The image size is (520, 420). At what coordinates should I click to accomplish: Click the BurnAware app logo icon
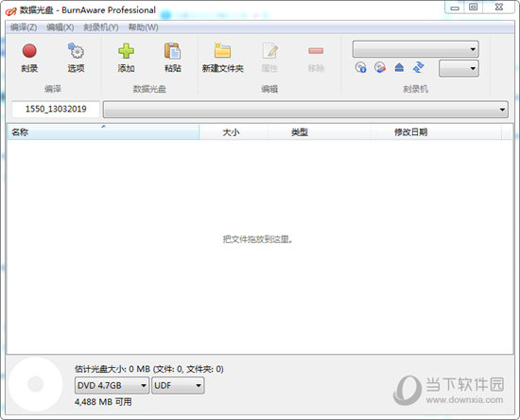(10, 11)
